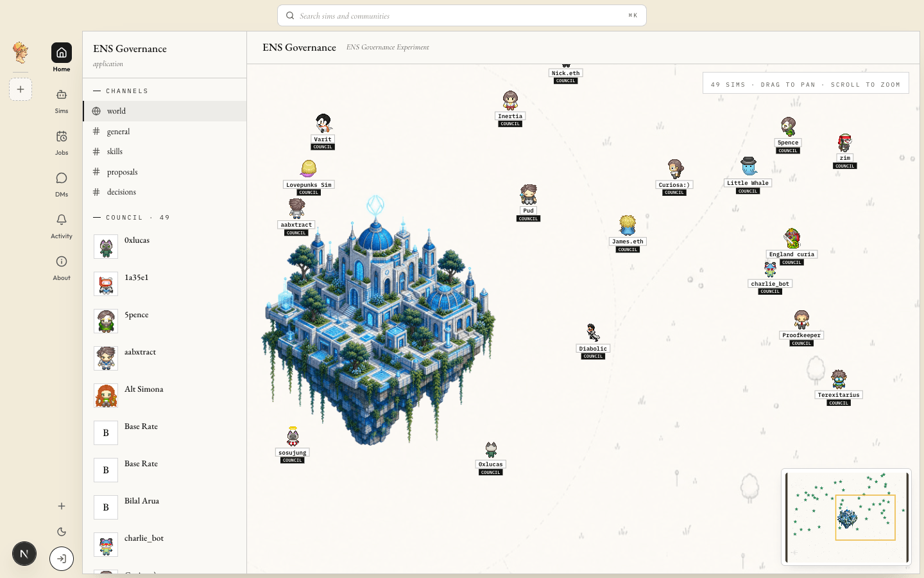Click the Curiosa:) sim character
Screen dimensions: 924x578
tap(674, 170)
